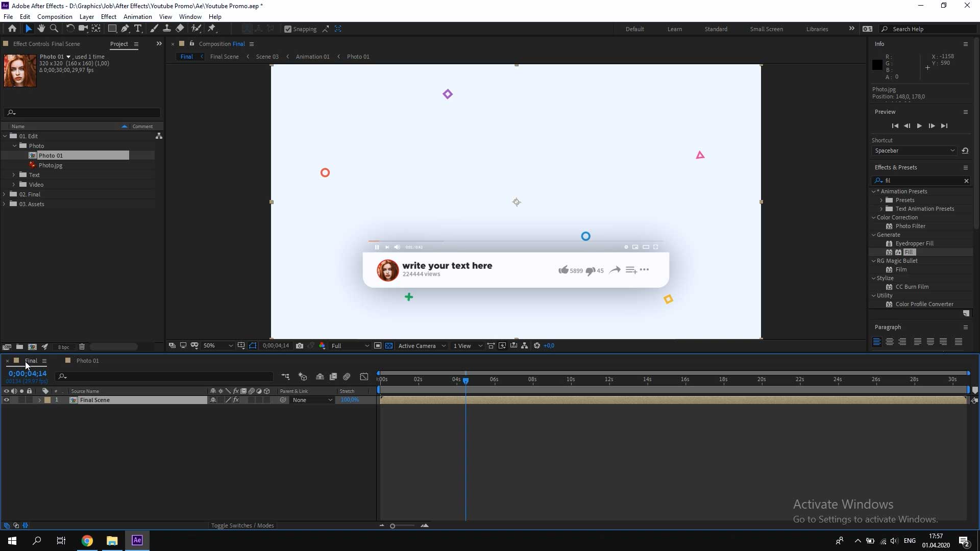Toggle visibility eye of Final Scene layer
This screenshot has width=980, height=551.
tap(7, 400)
